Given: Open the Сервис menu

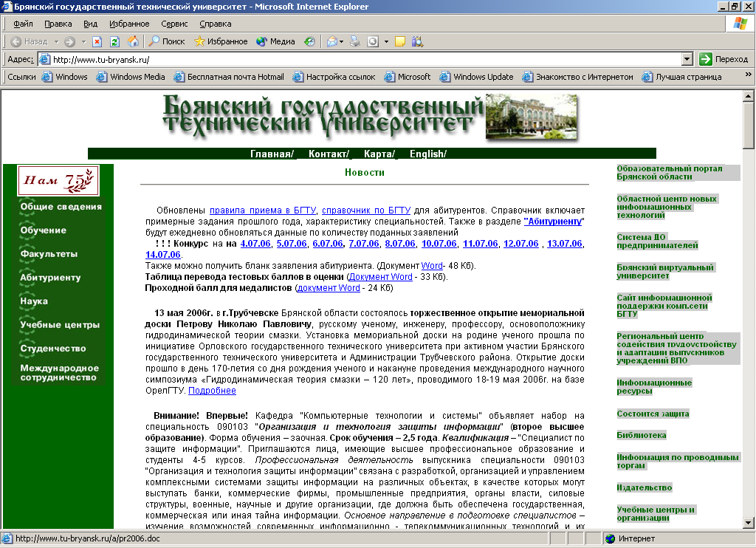Looking at the screenshot, I should [174, 24].
